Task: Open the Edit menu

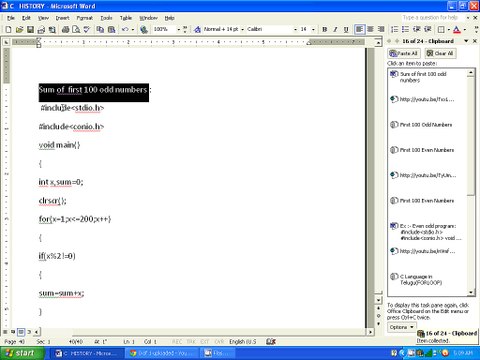Action: pyautogui.click(x=26, y=18)
